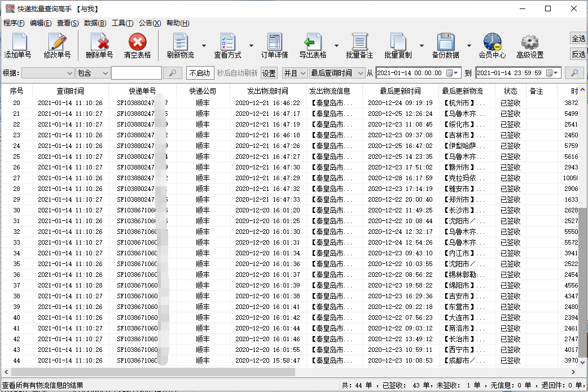
Task: Open the 批量备注 batch remark tool
Action: click(362, 45)
